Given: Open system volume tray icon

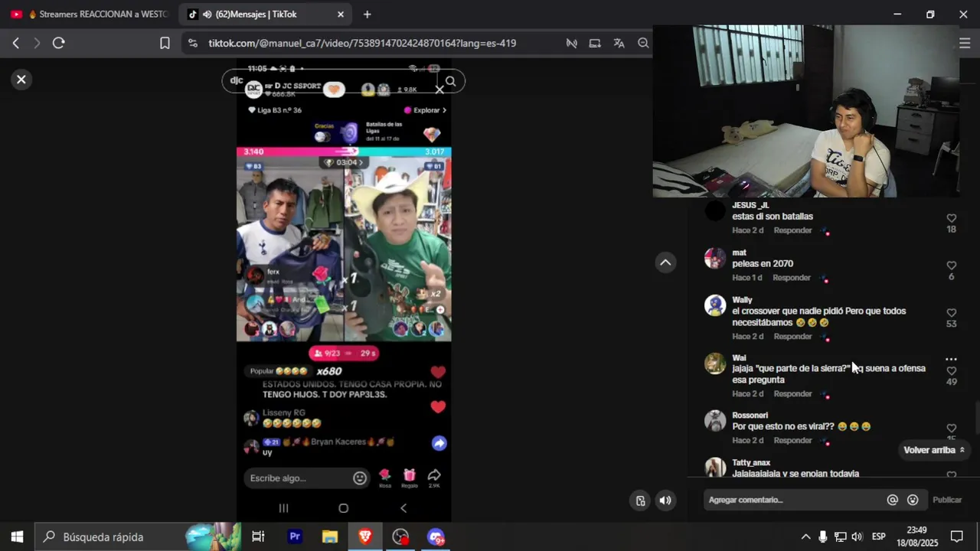Looking at the screenshot, I should [857, 536].
